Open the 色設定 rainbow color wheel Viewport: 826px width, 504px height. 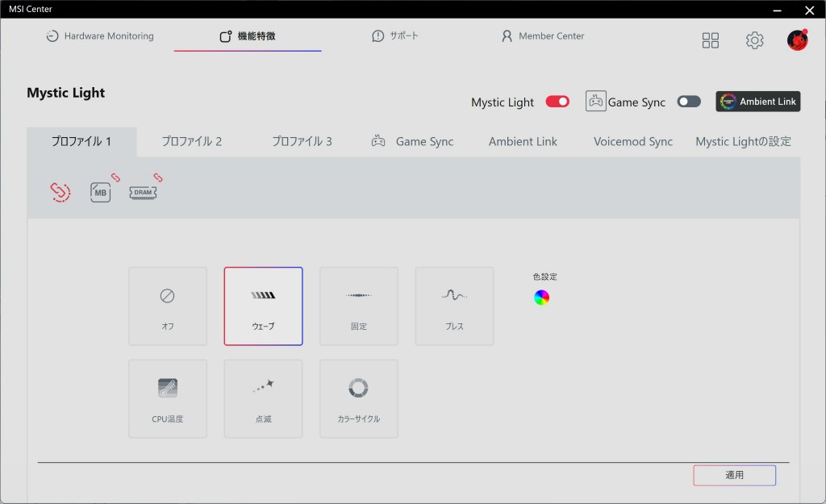pos(541,298)
